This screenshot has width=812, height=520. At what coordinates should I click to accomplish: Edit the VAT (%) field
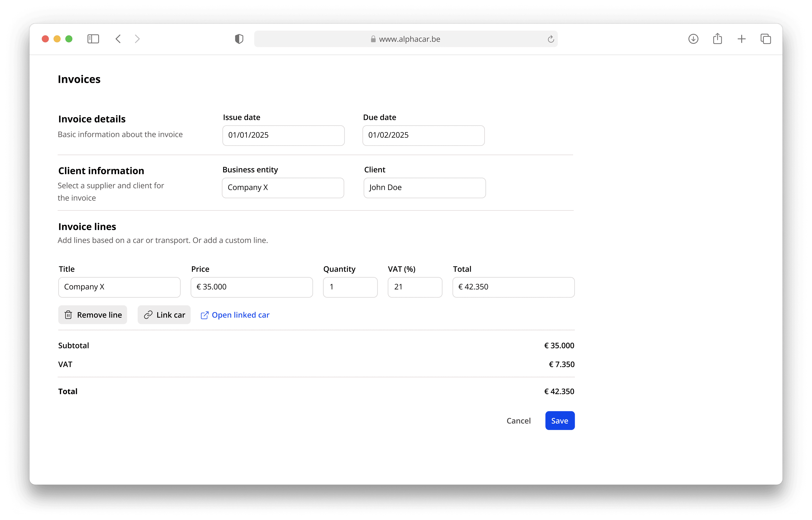click(415, 287)
